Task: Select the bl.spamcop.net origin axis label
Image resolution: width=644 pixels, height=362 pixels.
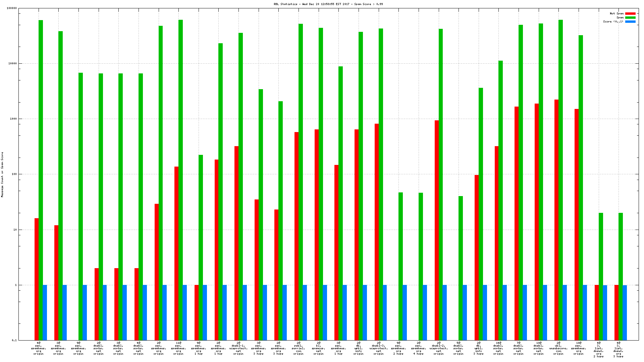Action: pyautogui.click(x=318, y=348)
